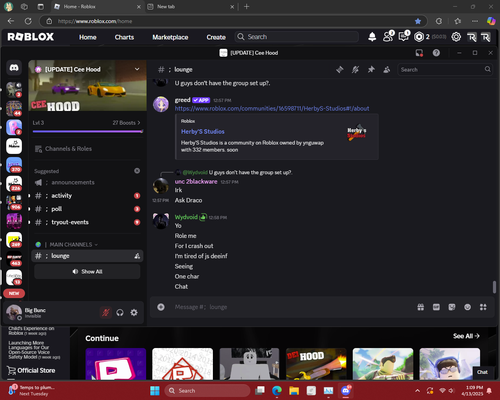500x400 pixels.
Task: Open Discord inbox icon in title bar
Action: pyautogui.click(x=419, y=53)
